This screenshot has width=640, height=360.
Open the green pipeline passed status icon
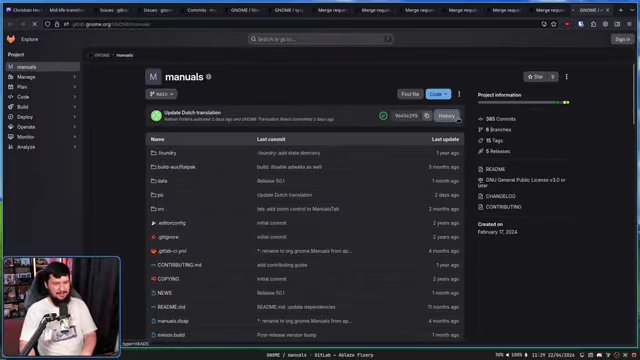[383, 116]
